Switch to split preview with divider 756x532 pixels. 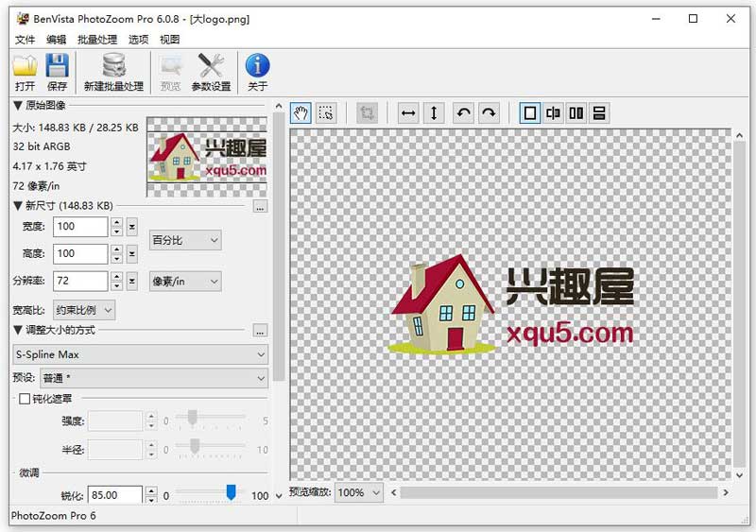click(x=553, y=113)
